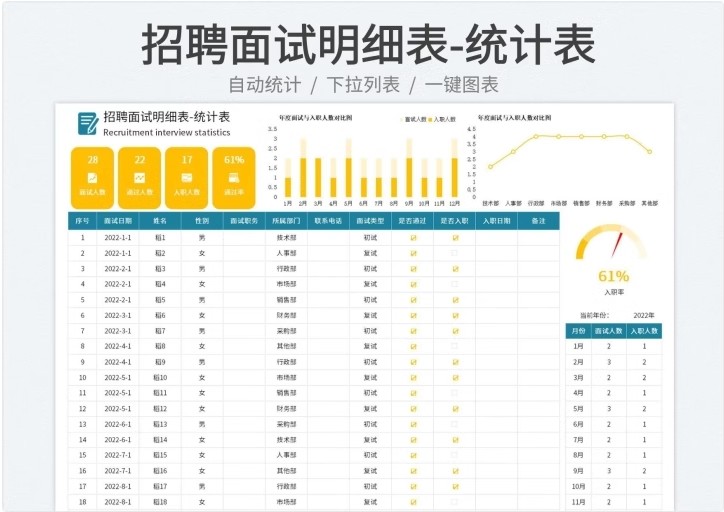Select the date cell 2022-1-1 for 稻1
This screenshot has height=512, width=724.
(x=118, y=238)
